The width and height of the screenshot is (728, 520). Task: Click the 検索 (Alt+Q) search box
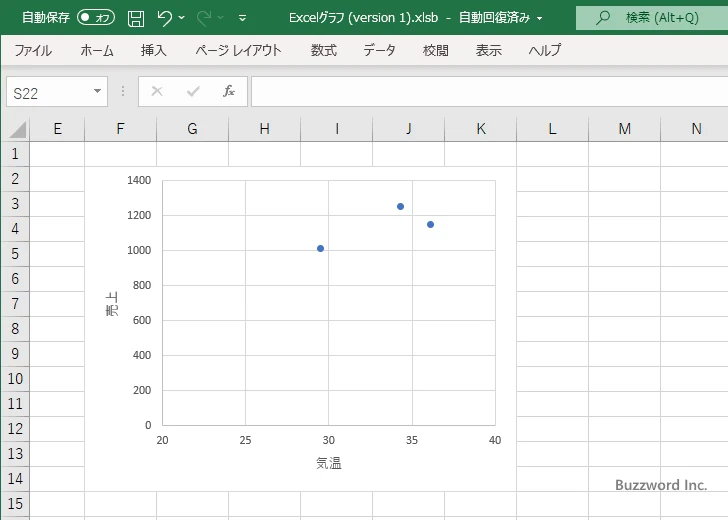(652, 18)
